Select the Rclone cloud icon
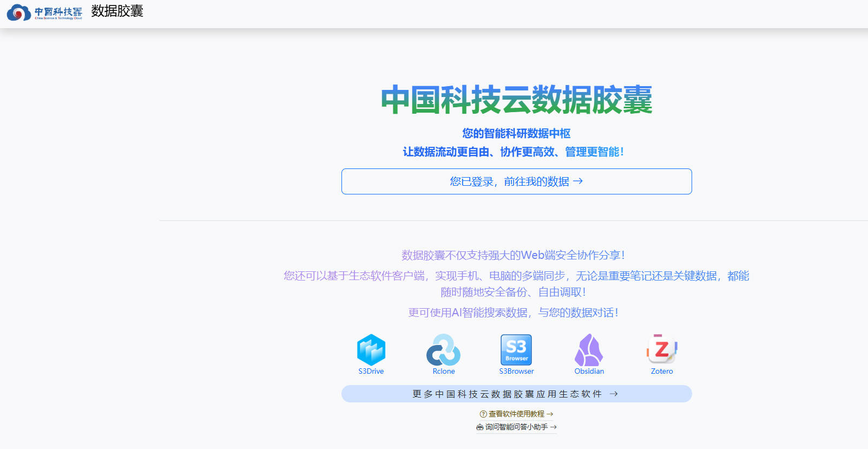 pos(443,349)
